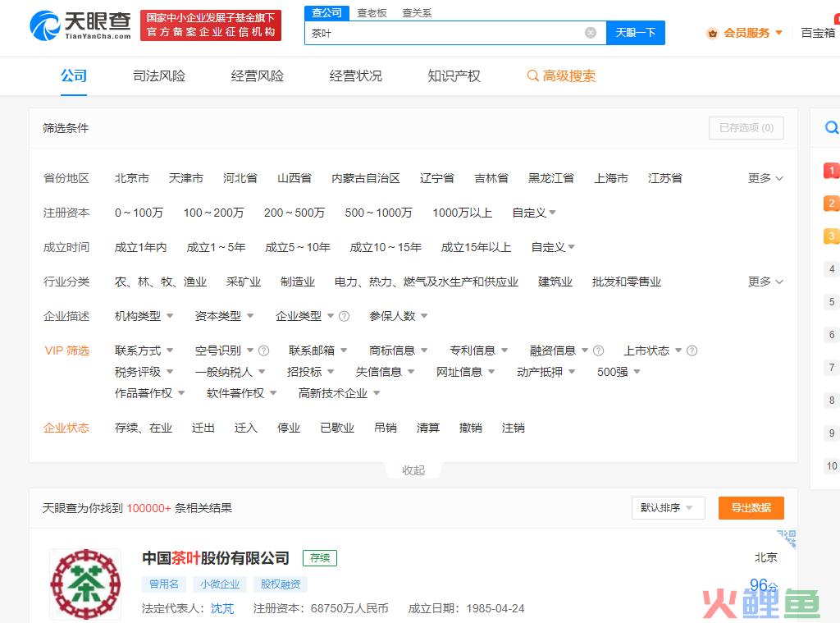Filter industry by 批发和零售业
840x623 pixels.
tap(626, 282)
